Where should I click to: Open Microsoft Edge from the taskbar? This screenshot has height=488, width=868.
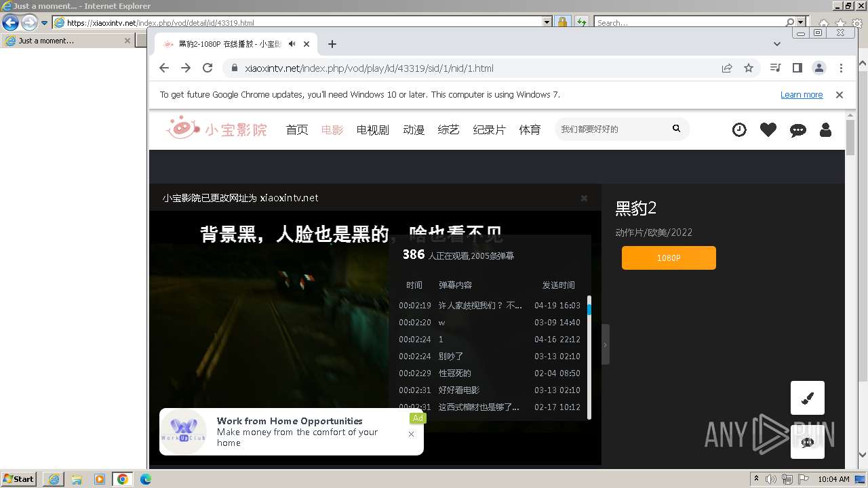pyautogui.click(x=146, y=479)
